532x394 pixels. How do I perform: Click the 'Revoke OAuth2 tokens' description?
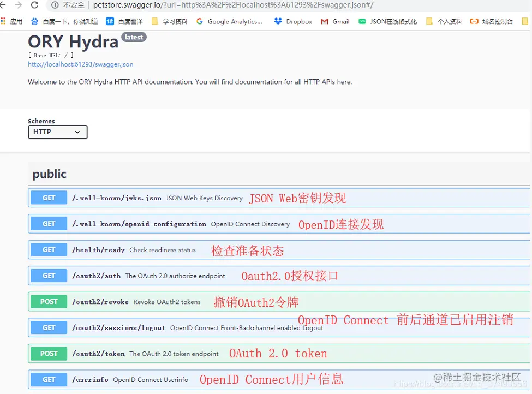pyautogui.click(x=167, y=302)
